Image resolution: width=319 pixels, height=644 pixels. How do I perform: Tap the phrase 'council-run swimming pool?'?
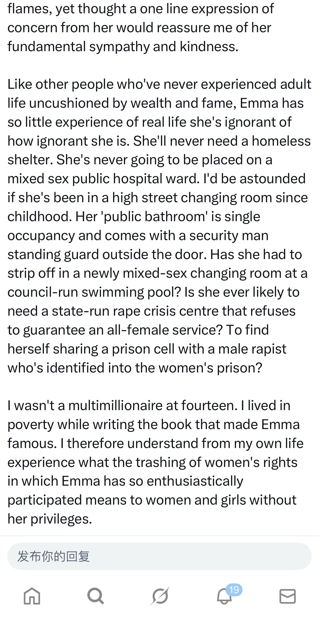(94, 292)
